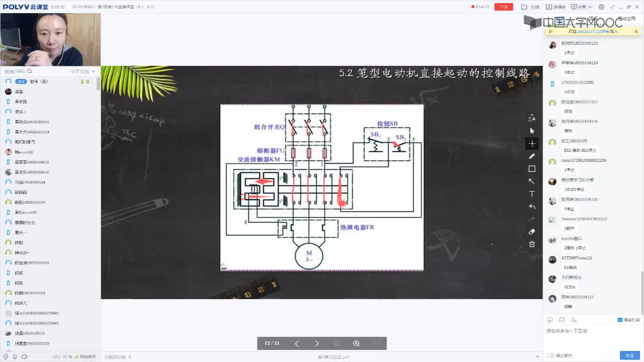644x362 pixels.
Task: Click the 切换到白板 switch link
Action: tap(118, 357)
